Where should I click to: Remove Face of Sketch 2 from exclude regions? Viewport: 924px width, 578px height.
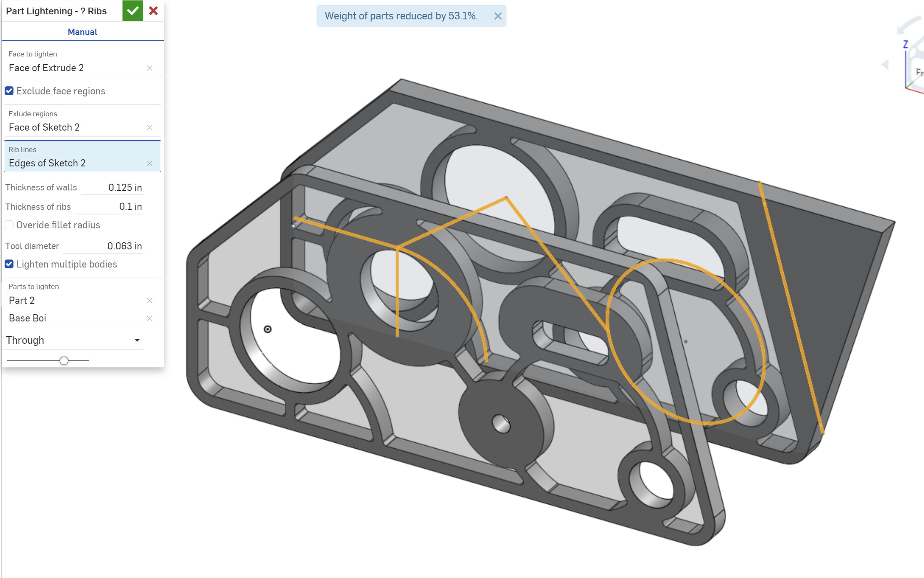(x=149, y=128)
